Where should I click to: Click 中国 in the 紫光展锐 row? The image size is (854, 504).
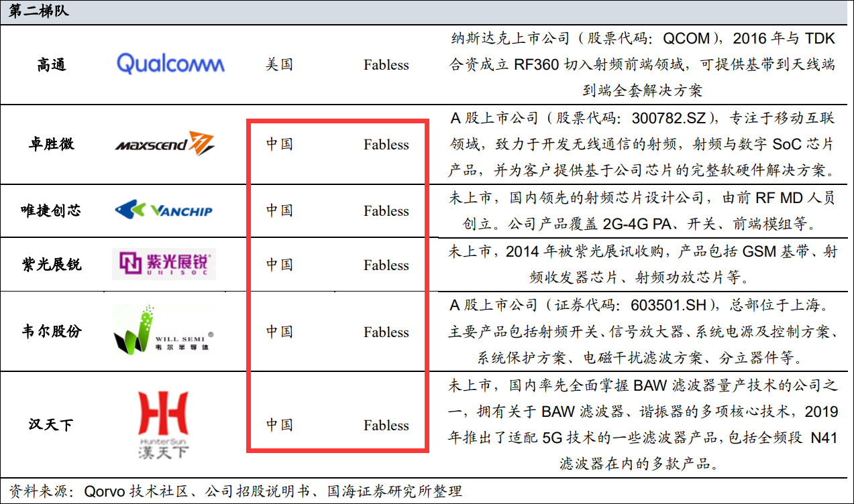coord(279,264)
